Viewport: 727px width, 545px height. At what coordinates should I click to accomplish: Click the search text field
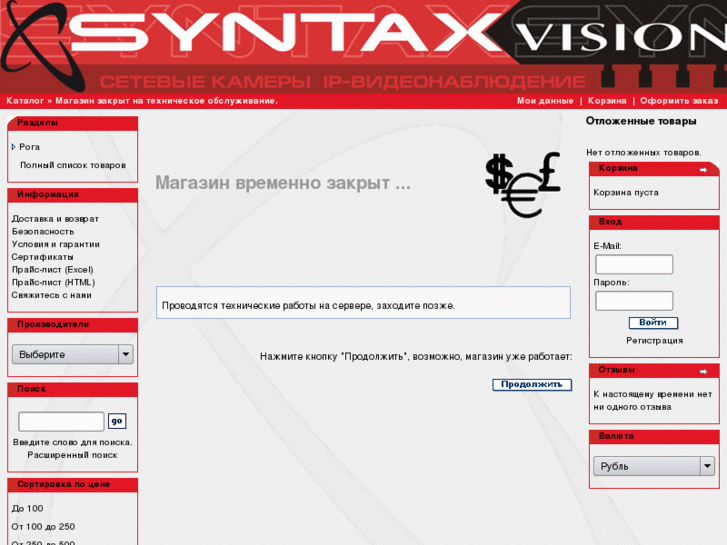[61, 421]
